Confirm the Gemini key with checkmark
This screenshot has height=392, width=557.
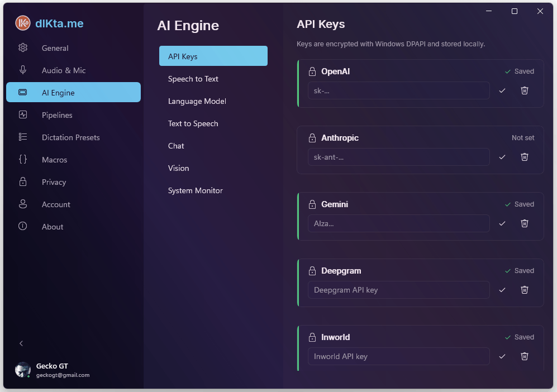pos(502,223)
